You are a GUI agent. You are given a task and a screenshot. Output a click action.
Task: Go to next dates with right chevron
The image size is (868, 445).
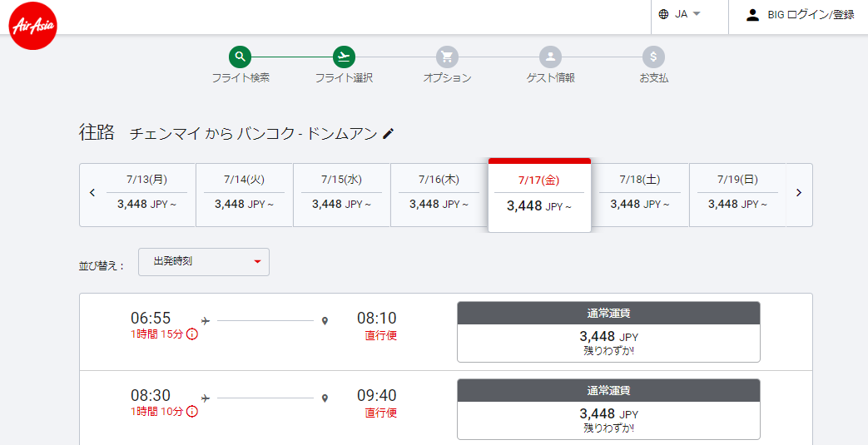799,193
